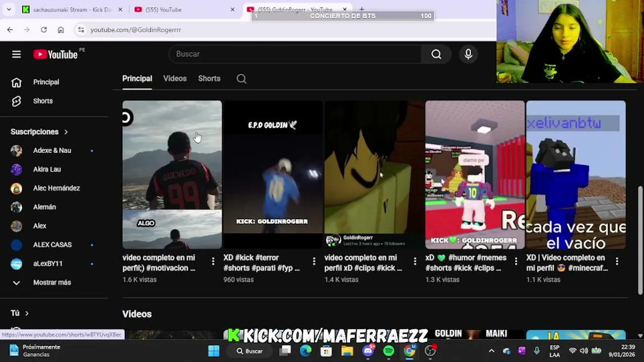Open options for #humor #memes short
The image size is (644, 362).
pos(516,261)
